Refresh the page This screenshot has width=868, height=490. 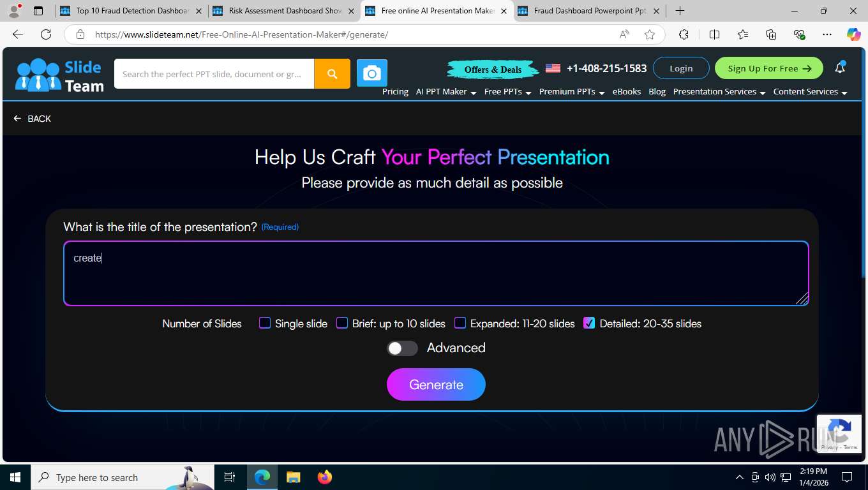coord(46,34)
